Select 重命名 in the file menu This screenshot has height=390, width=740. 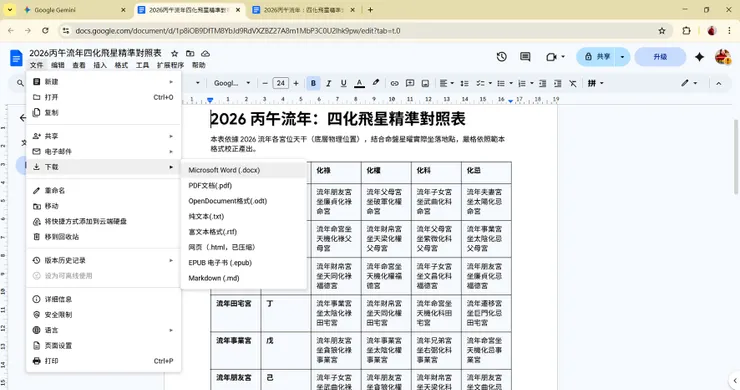(103, 191)
